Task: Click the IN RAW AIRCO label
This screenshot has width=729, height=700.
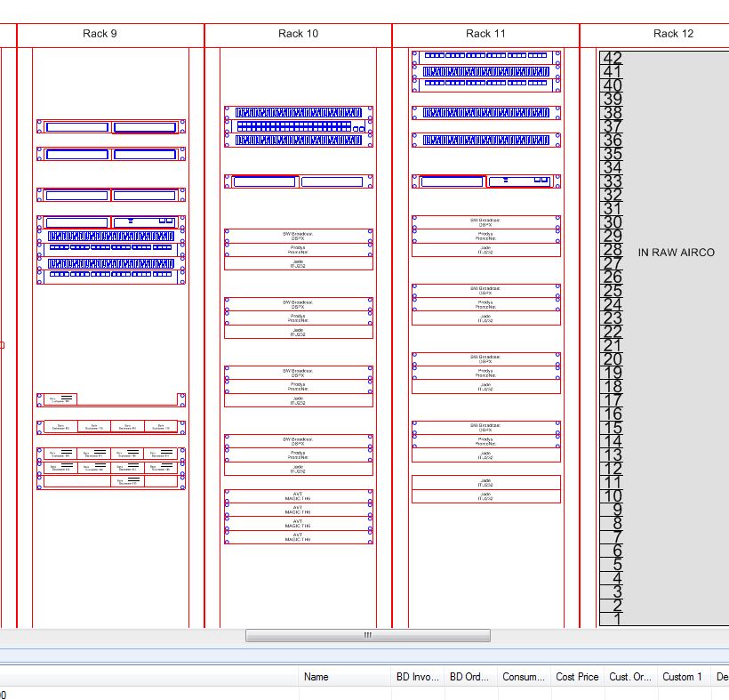Action: coord(676,253)
